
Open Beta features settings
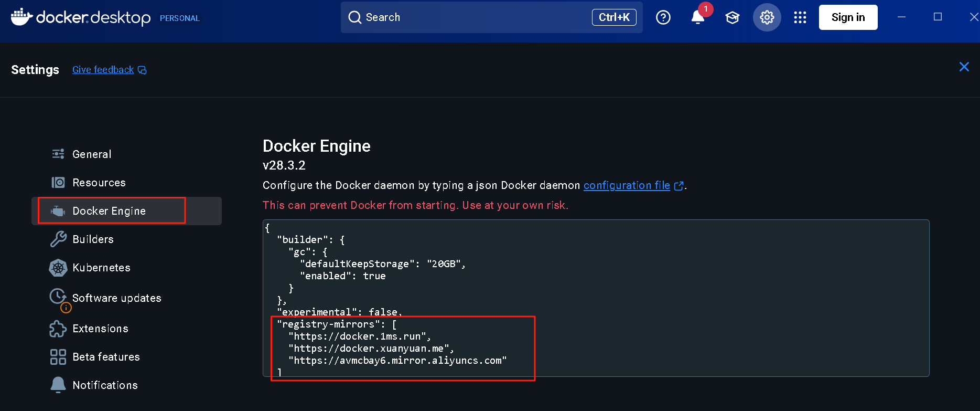106,357
